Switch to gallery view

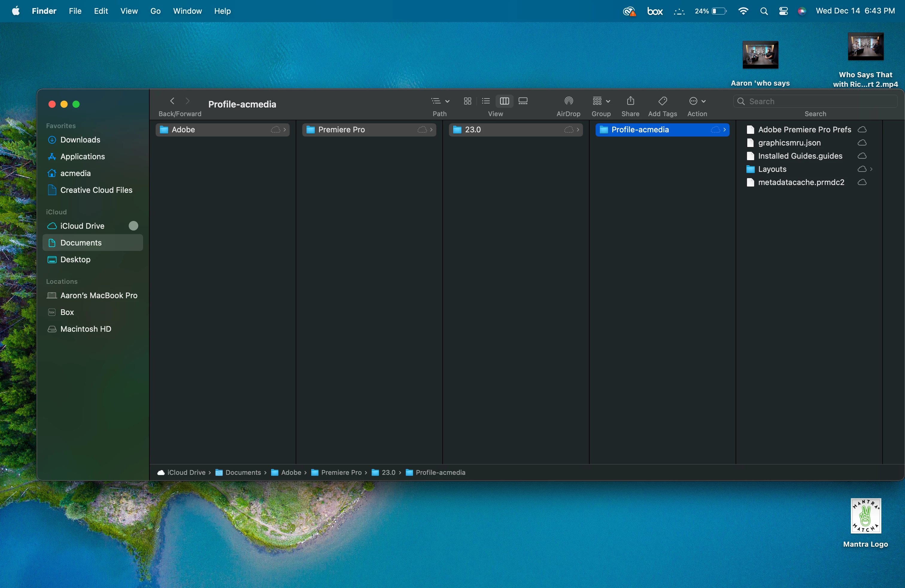[523, 101]
